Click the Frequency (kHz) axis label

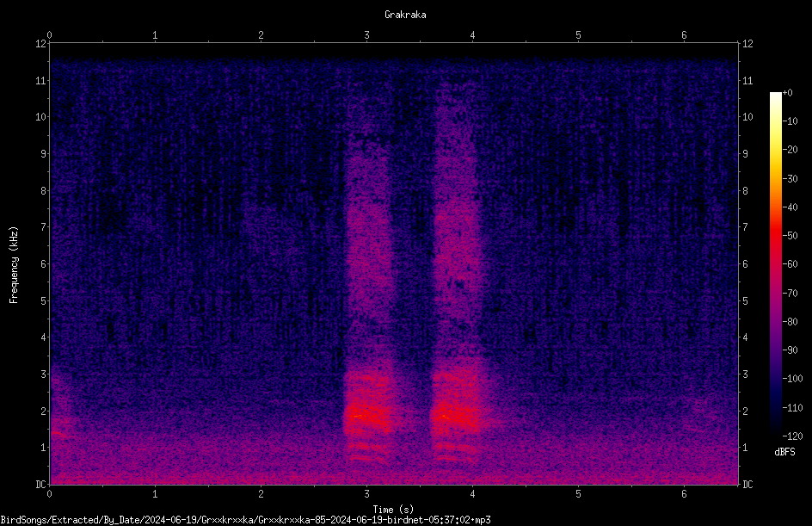pyautogui.click(x=14, y=264)
